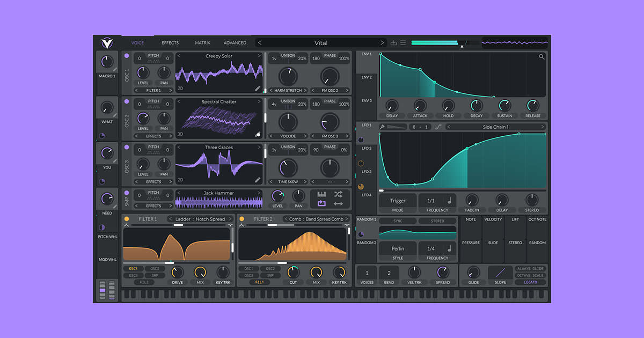This screenshot has width=644, height=338.
Task: Click the LFO frequency note sync icon
Action: pos(450,201)
